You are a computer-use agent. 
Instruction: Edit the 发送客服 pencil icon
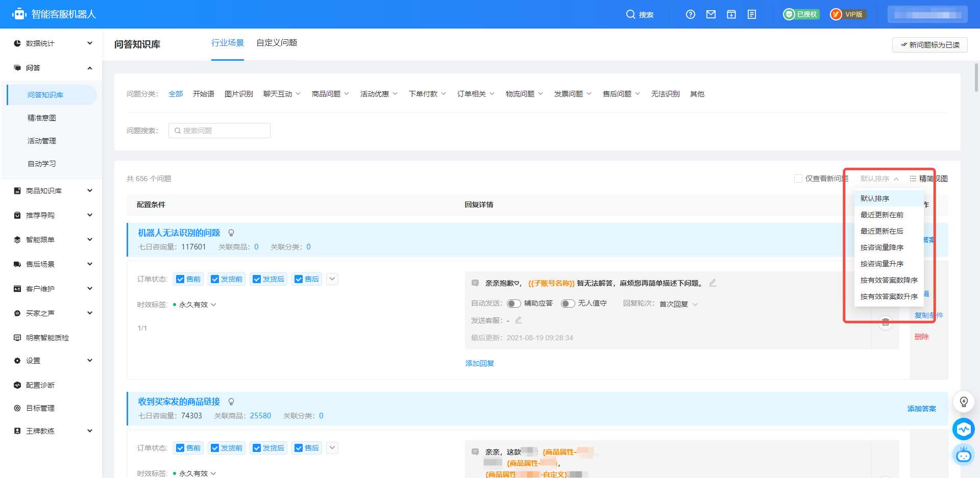click(x=518, y=320)
